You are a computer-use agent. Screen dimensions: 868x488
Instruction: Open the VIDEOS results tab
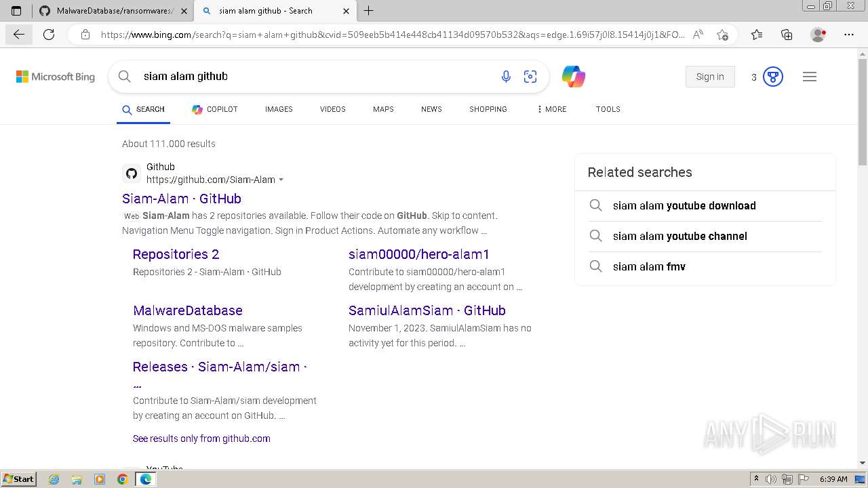pyautogui.click(x=333, y=109)
